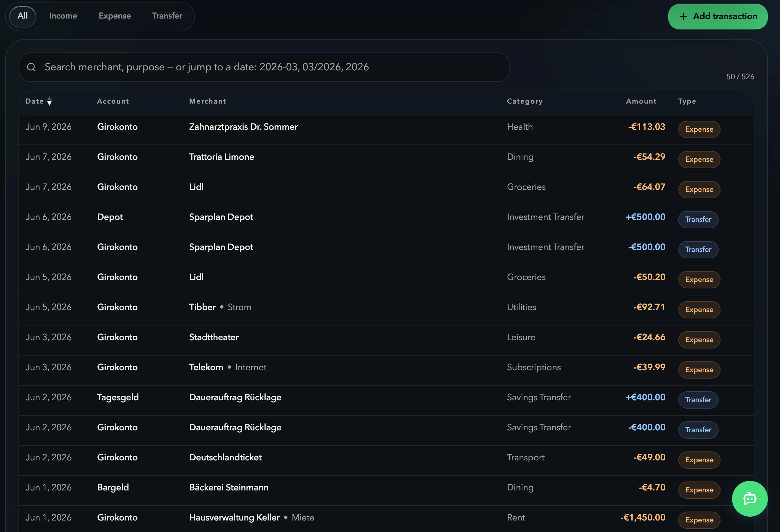Click the Expense badge on the Health row
The height and width of the screenshot is (532, 780).
(x=699, y=129)
